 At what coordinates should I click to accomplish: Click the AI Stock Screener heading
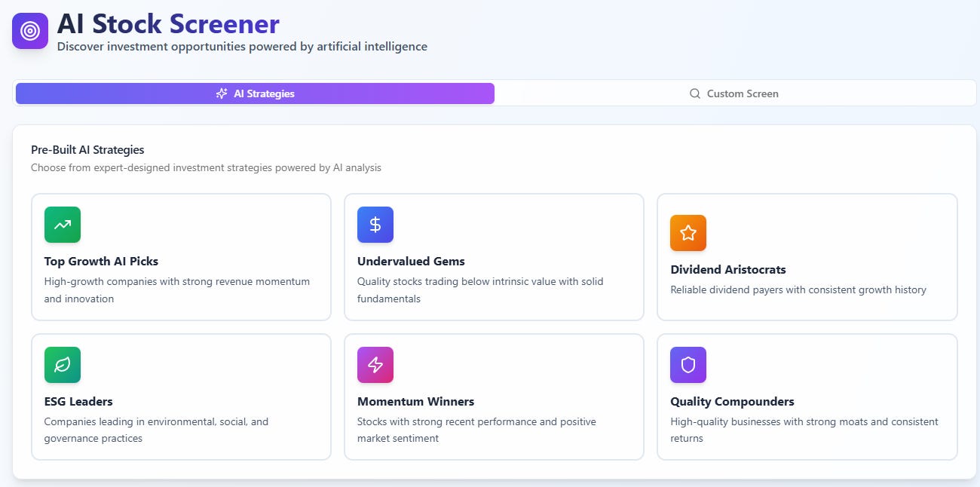168,23
